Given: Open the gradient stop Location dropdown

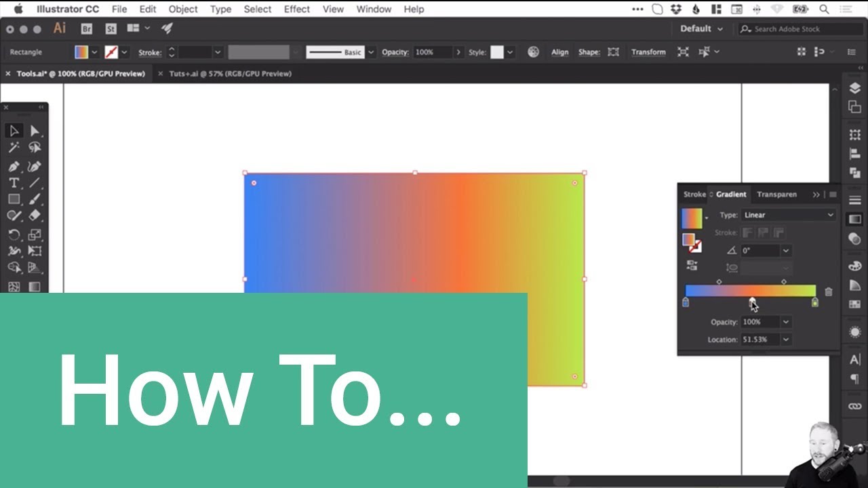Looking at the screenshot, I should pos(786,340).
